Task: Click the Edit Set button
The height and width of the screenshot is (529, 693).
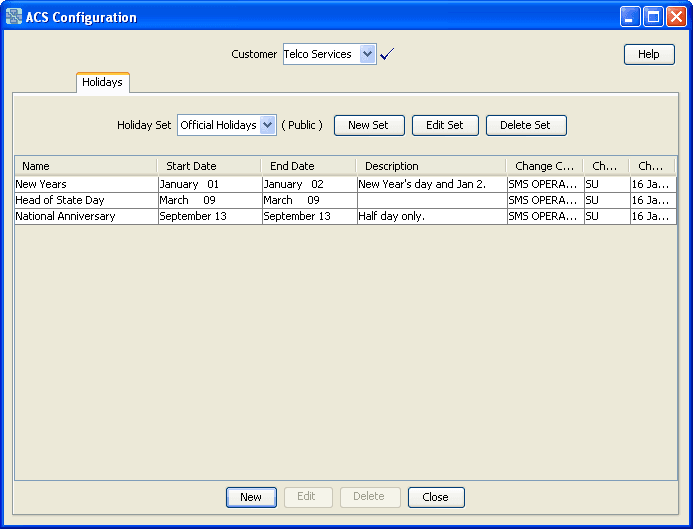Action: pyautogui.click(x=445, y=126)
